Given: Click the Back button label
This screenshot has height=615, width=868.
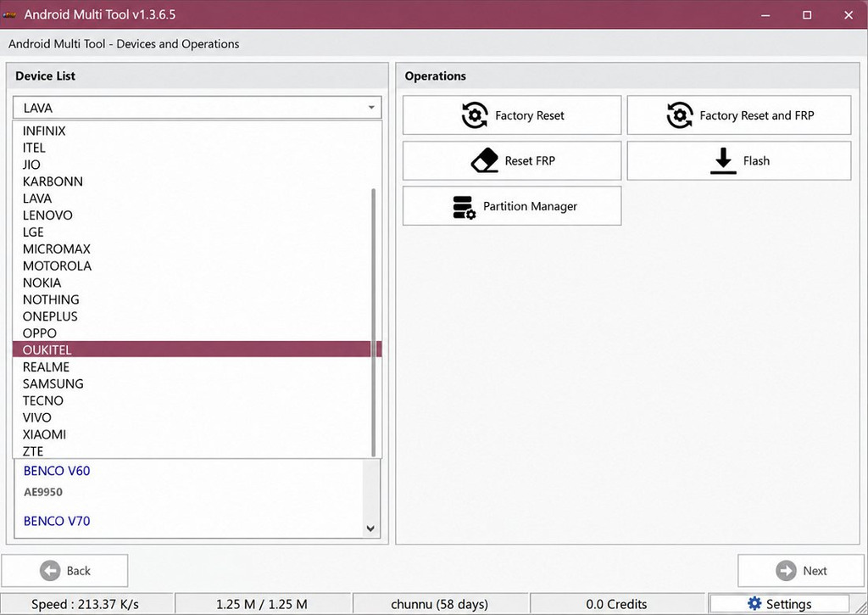Looking at the screenshot, I should point(79,571).
